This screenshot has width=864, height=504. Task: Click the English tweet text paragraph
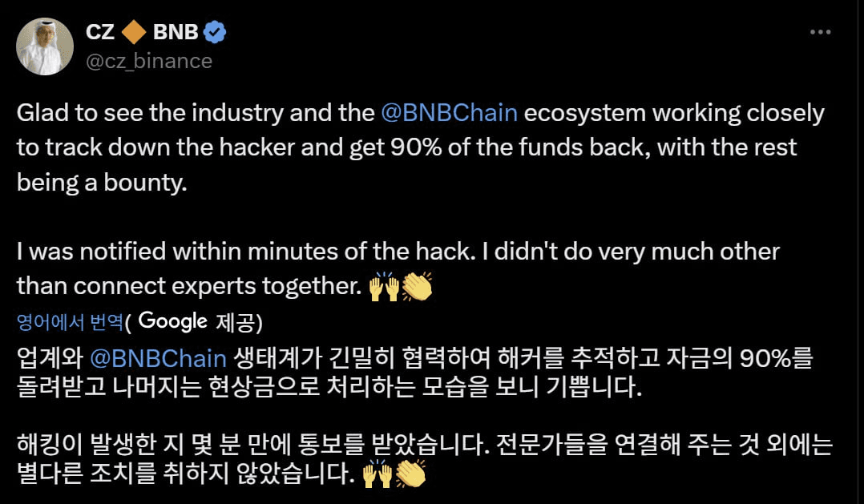pyautogui.click(x=401, y=147)
